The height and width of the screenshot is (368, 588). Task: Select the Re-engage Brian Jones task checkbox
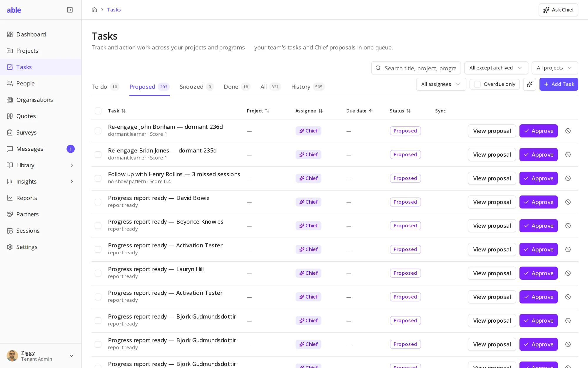click(x=98, y=155)
